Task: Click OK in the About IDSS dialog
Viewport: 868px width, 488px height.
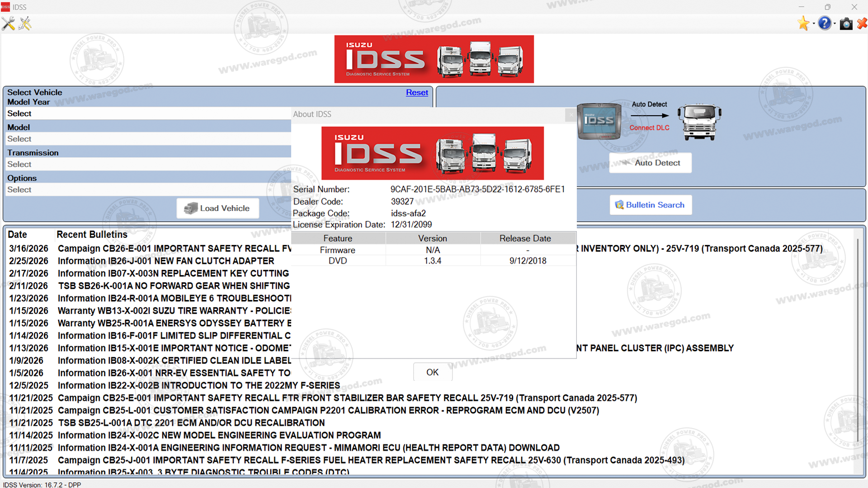Action: 433,372
